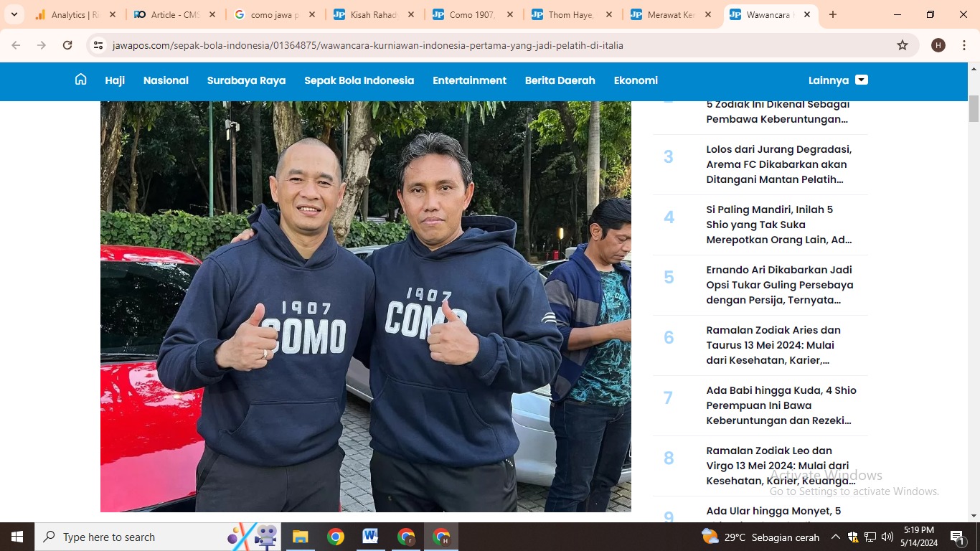
Task: Click the scrollbar down arrow
Action: (974, 515)
